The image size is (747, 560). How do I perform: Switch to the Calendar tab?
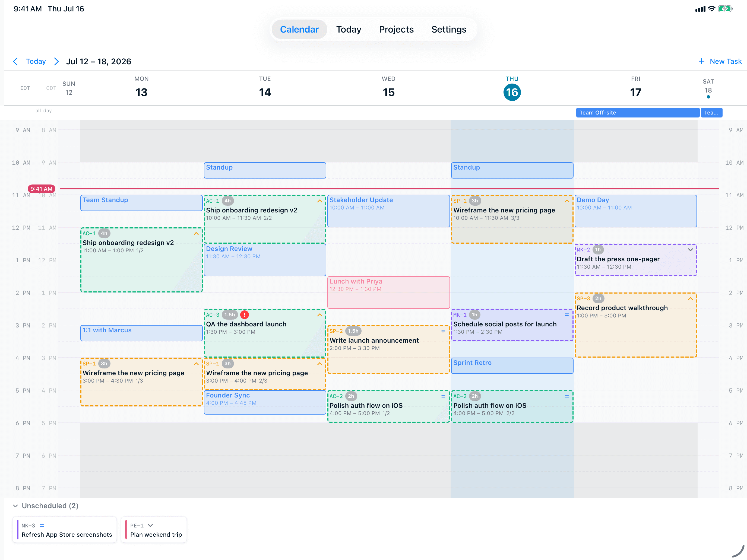click(x=299, y=29)
